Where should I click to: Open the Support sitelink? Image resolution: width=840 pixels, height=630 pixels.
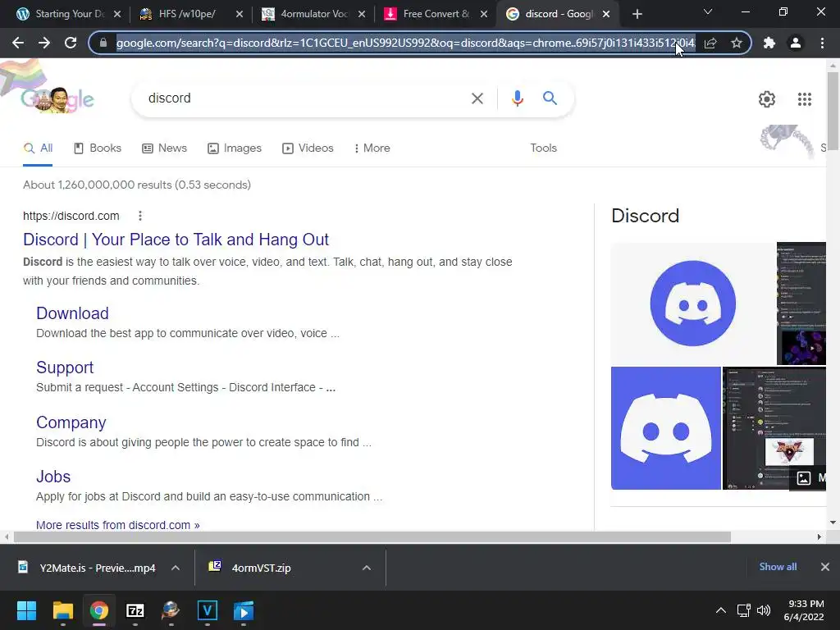pos(65,367)
